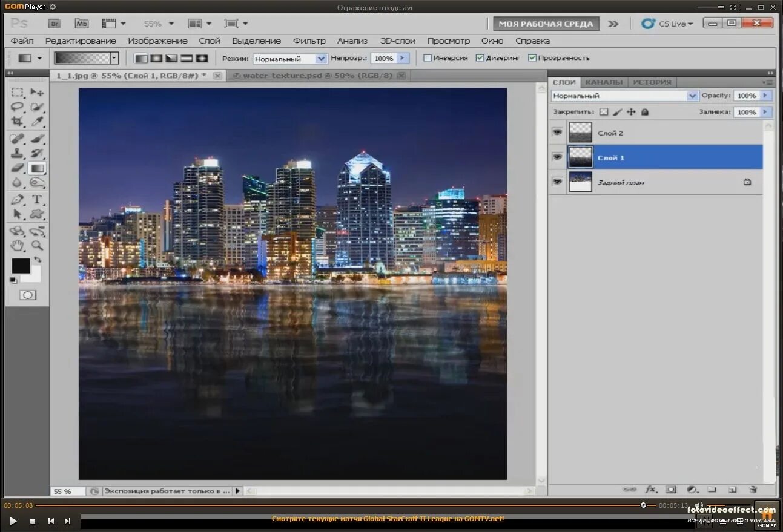Switch to the Каналы tab
The image size is (783, 532).
603,82
